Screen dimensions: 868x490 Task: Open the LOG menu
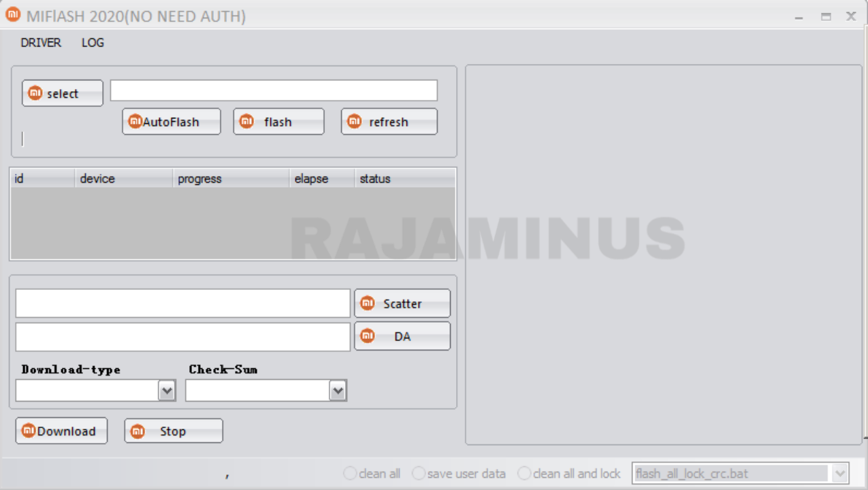[x=93, y=42]
